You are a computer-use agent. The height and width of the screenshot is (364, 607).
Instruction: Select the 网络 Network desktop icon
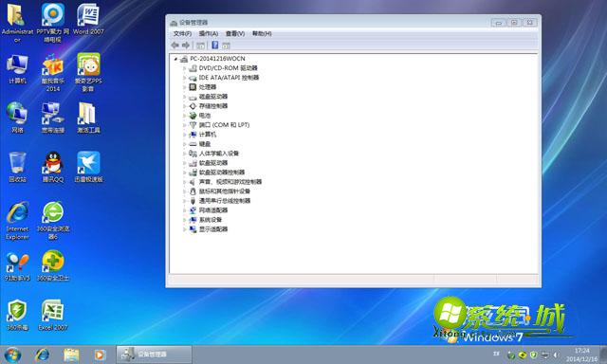[x=17, y=118]
